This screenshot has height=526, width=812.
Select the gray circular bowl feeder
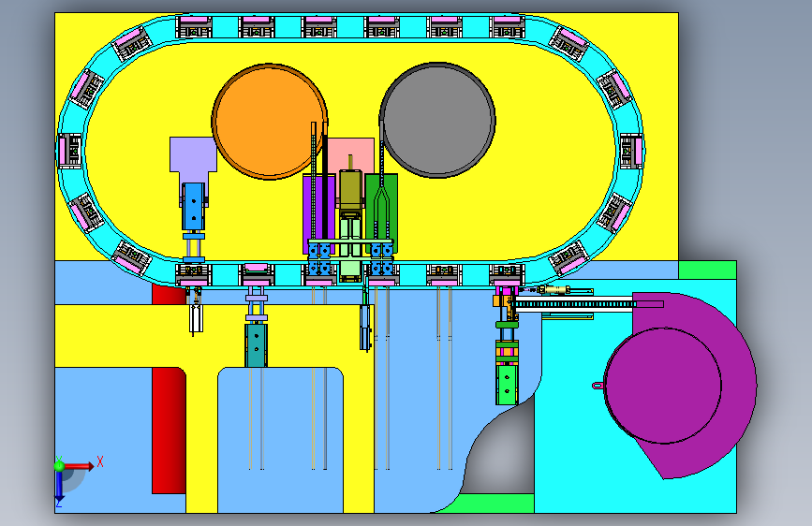click(x=437, y=120)
